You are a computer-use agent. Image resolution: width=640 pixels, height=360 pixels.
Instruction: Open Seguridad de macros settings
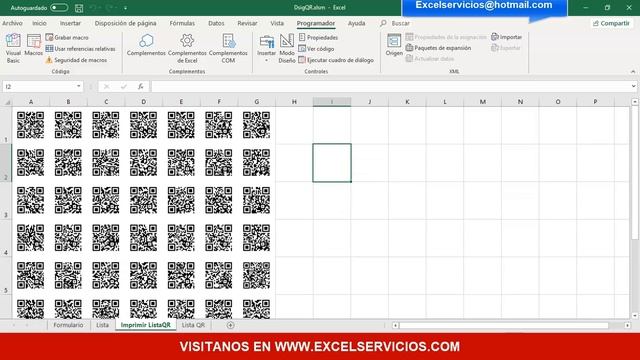[x=76, y=60]
